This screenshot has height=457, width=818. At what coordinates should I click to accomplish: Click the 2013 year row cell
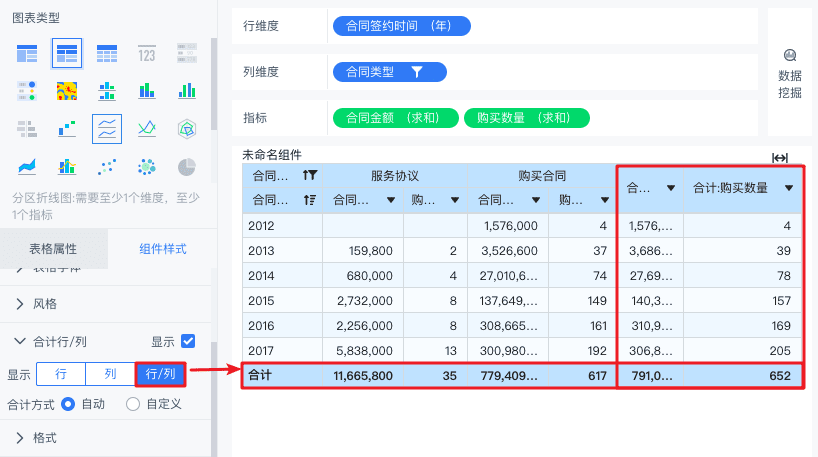[x=282, y=251]
